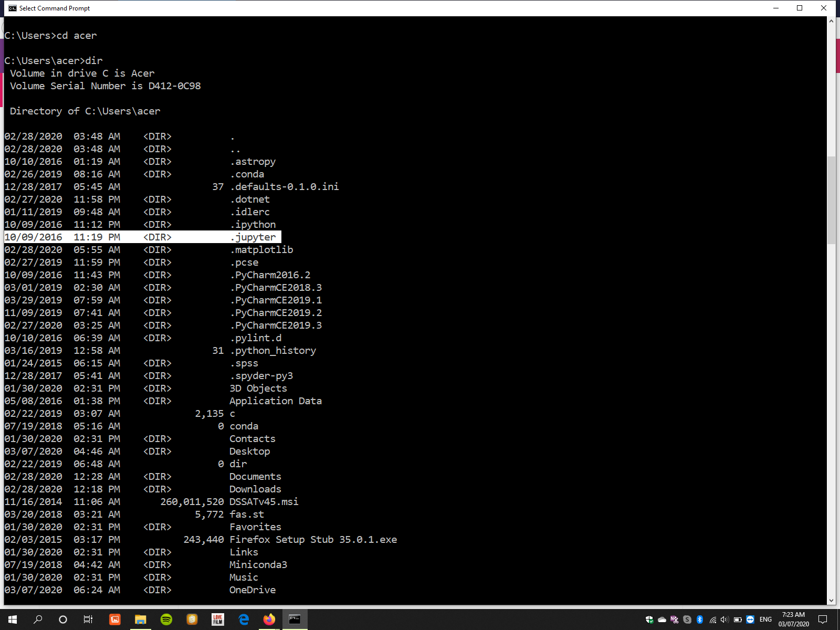840x630 pixels.
Task: Open File Explorer from the taskbar
Action: pyautogui.click(x=140, y=619)
